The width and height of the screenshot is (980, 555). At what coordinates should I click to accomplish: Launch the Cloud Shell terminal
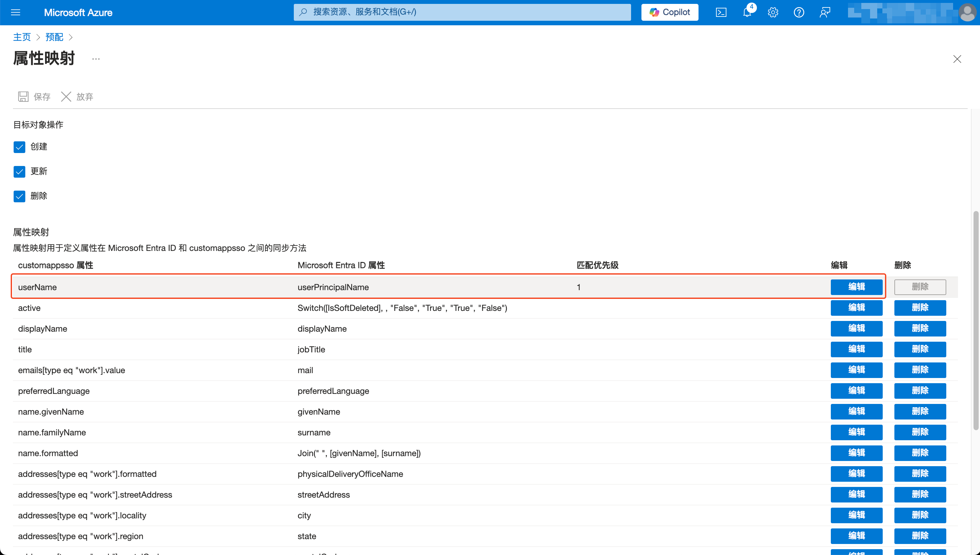pyautogui.click(x=721, y=12)
